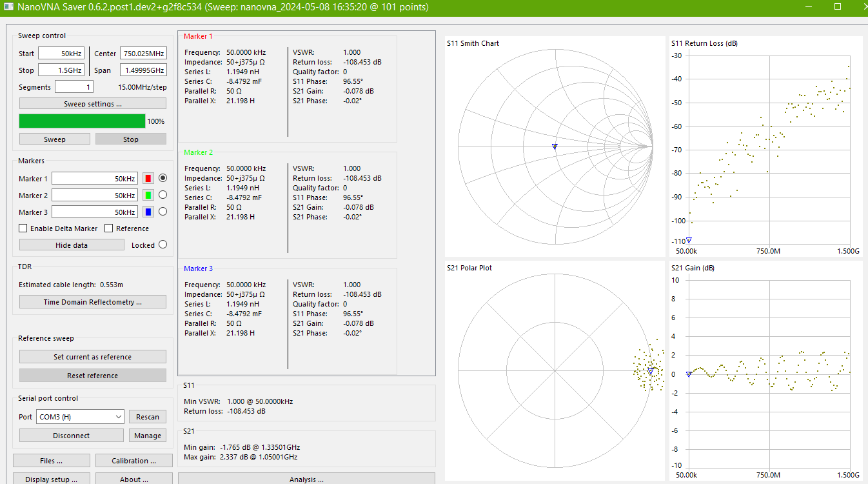Click the Min VSWR 1.000 @ 50.0000kHz text

[238, 401]
